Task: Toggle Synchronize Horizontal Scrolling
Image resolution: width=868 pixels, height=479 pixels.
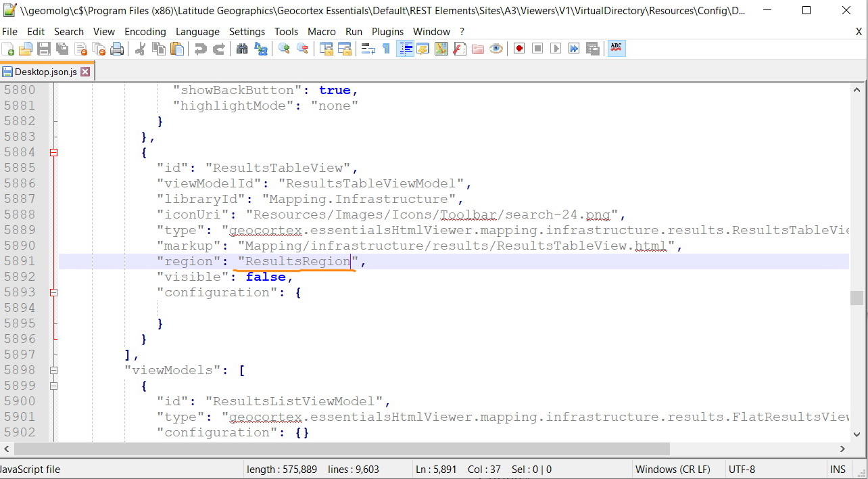Action: click(x=345, y=49)
